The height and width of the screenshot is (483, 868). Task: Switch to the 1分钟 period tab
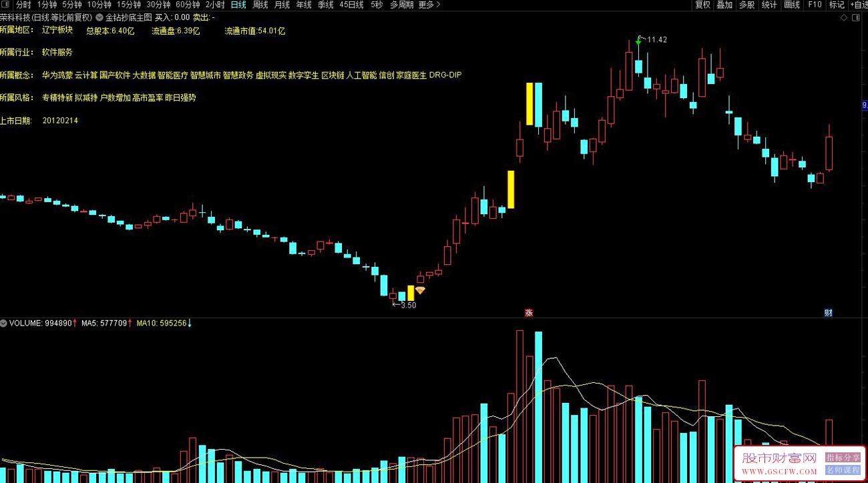point(47,5)
